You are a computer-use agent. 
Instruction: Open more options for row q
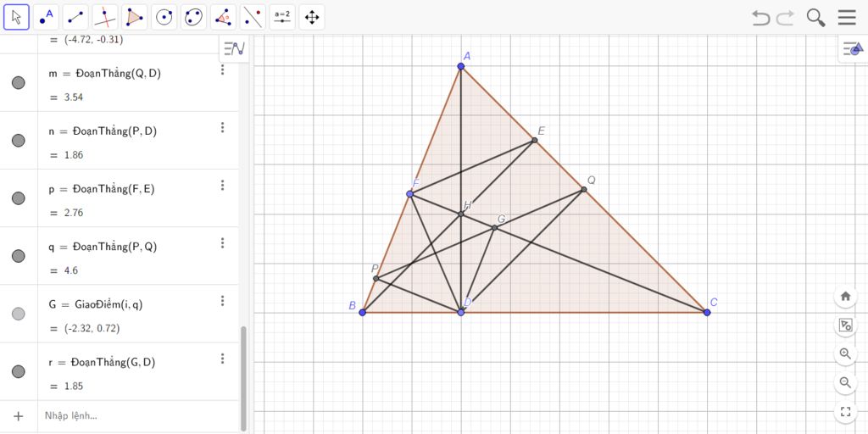[x=223, y=243]
